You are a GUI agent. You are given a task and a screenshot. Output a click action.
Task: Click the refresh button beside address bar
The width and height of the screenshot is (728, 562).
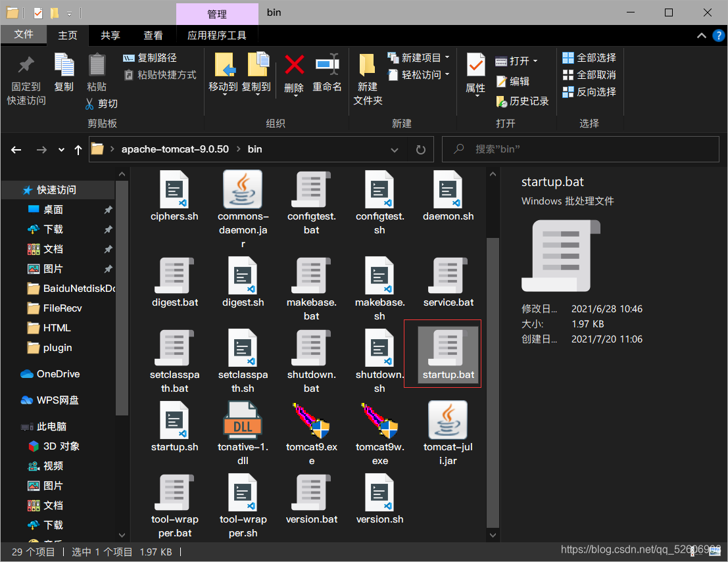pyautogui.click(x=421, y=149)
